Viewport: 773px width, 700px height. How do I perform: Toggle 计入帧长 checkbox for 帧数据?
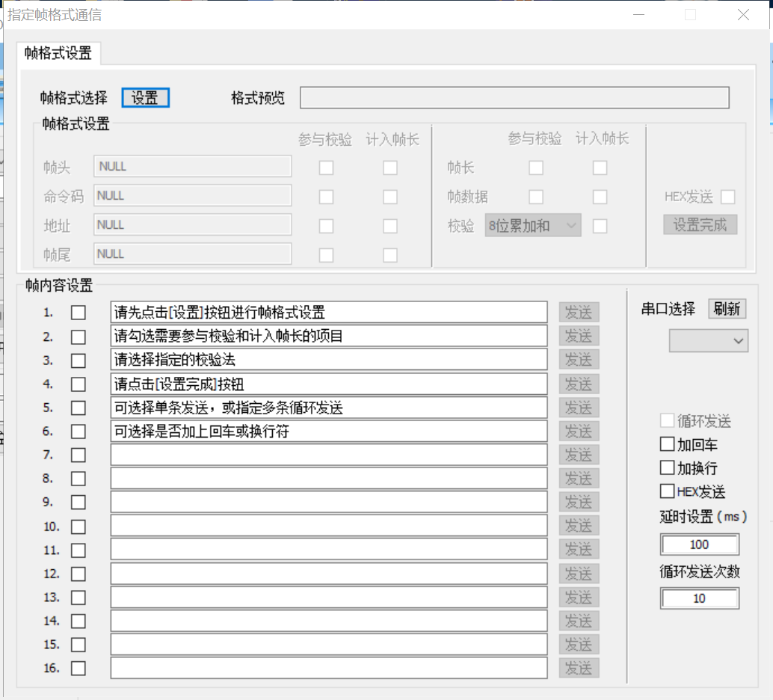click(x=600, y=197)
